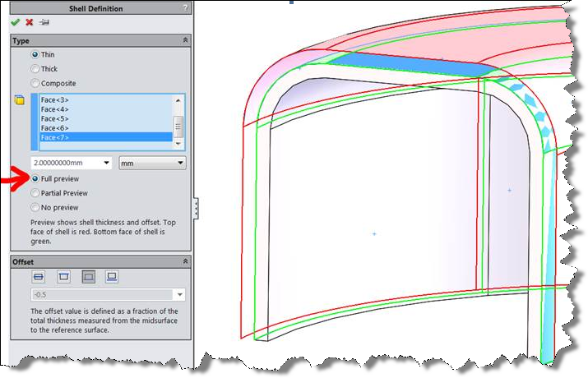The height and width of the screenshot is (378, 588).
Task: Collapse the Type section
Action: coord(185,39)
